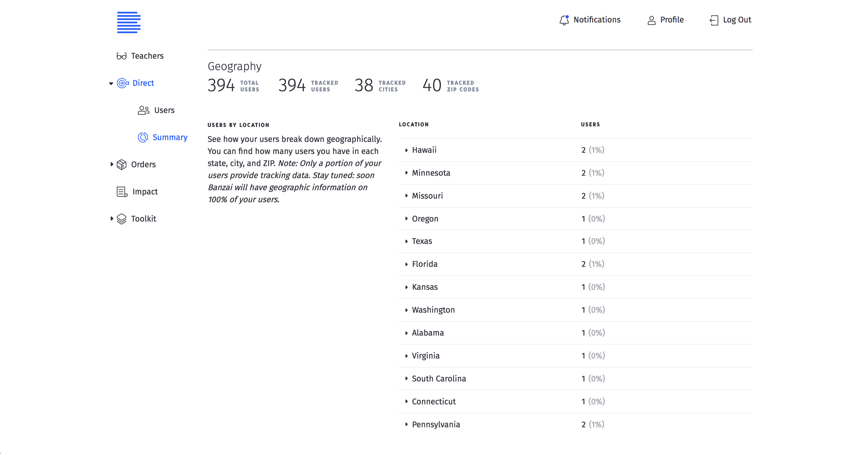Expand the Florida row triangle
This screenshot has height=454, width=868.
[406, 264]
